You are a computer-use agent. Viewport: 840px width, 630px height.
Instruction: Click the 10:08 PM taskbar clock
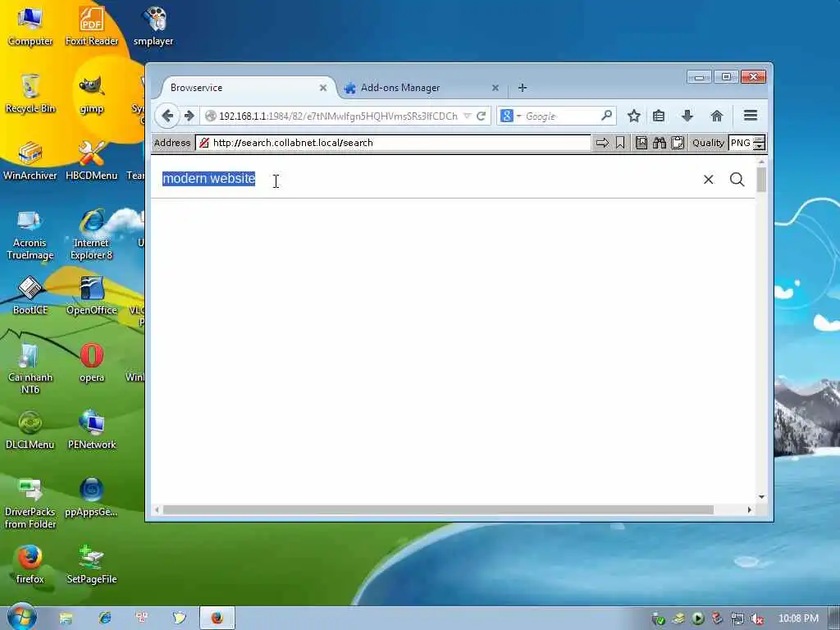point(798,619)
